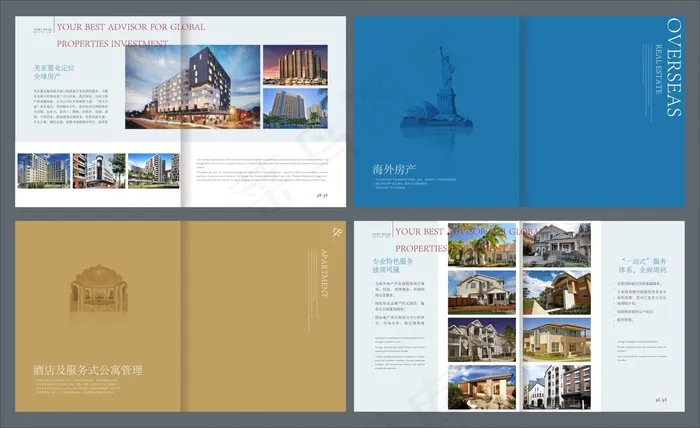Click the YOUR BEST ADVISOR FOR GLOBAL headline

click(131, 27)
